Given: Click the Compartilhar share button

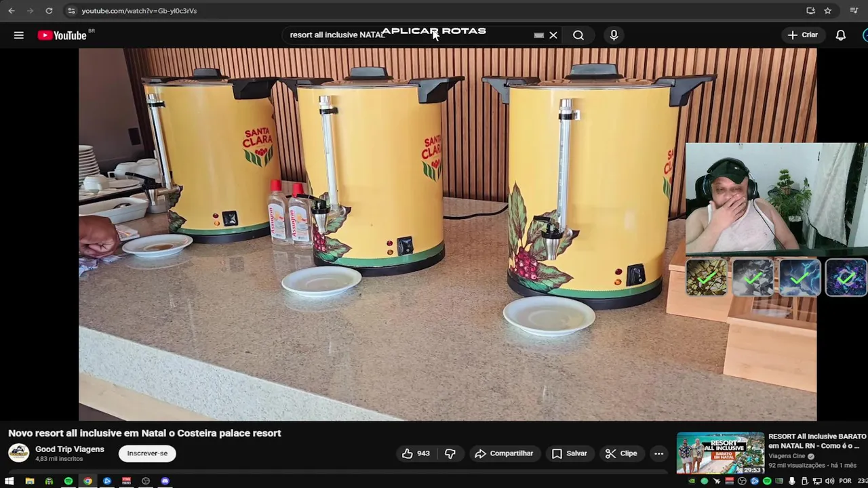Looking at the screenshot, I should pyautogui.click(x=504, y=453).
